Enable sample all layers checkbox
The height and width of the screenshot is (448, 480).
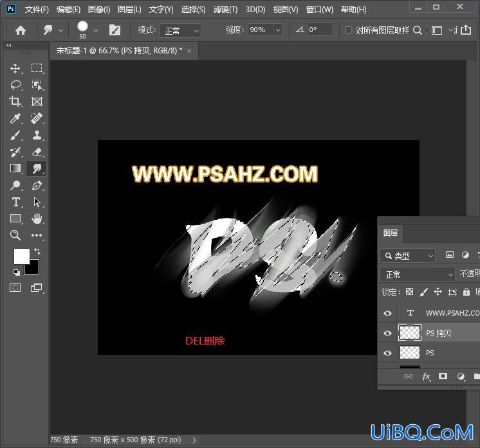348,30
